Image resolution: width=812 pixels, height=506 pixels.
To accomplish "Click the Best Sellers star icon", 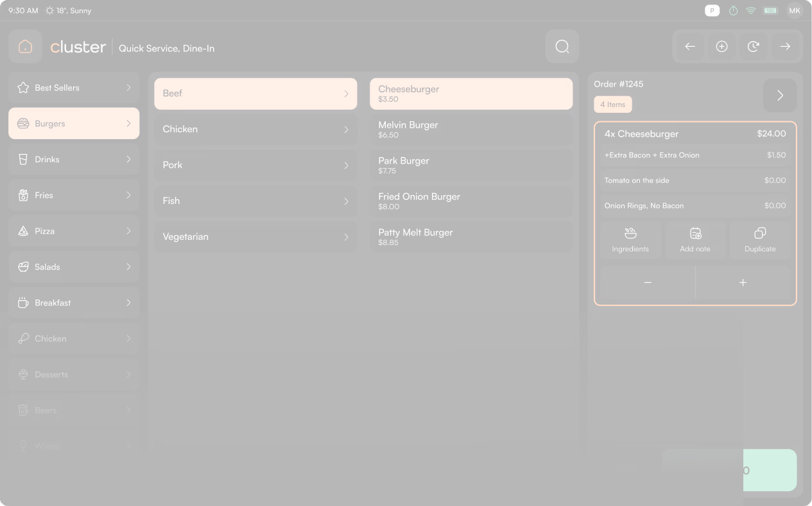I will tap(23, 88).
